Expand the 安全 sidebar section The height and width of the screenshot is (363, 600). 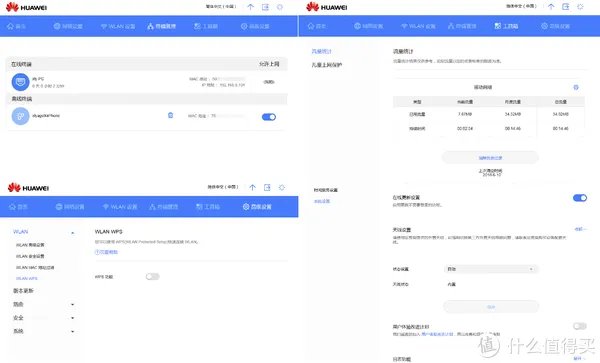pyautogui.click(x=73, y=318)
